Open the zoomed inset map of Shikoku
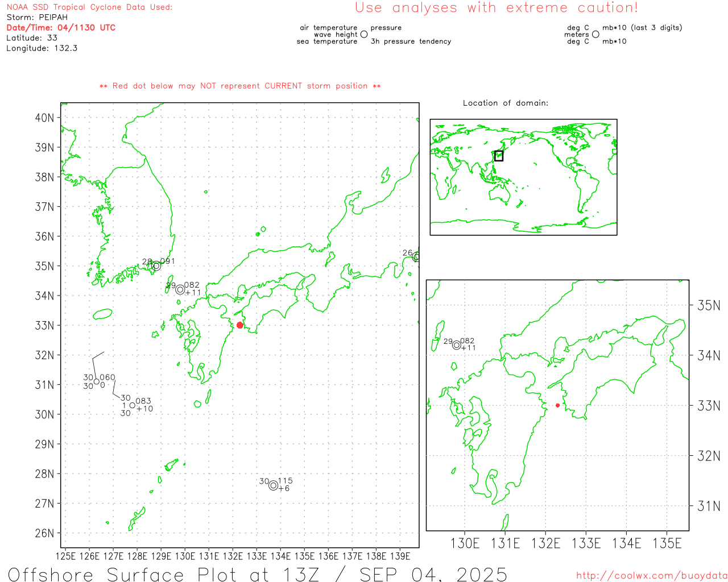This screenshot has height=582, width=728. click(x=557, y=405)
